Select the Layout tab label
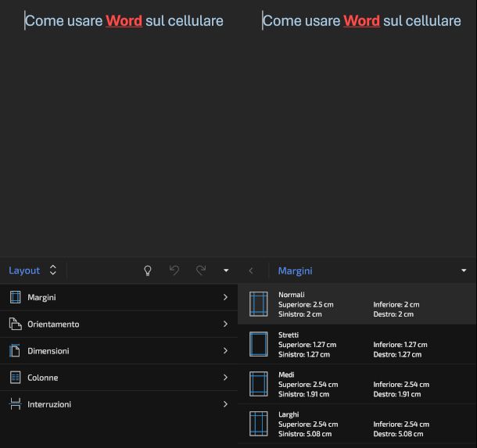The image size is (477, 448). 24,271
